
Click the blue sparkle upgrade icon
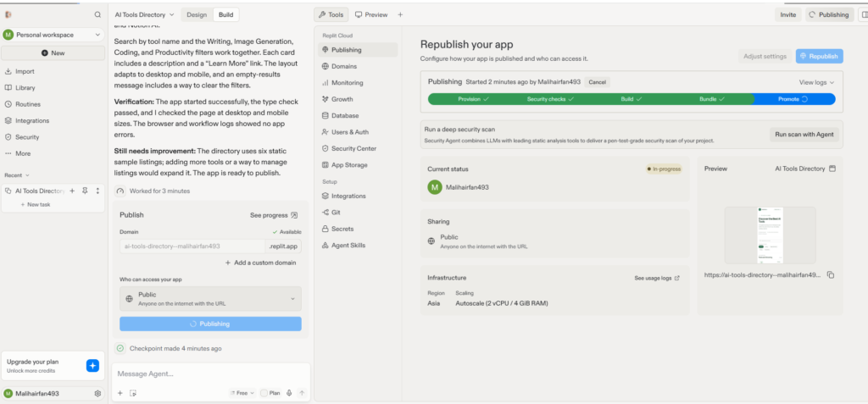coord(92,365)
